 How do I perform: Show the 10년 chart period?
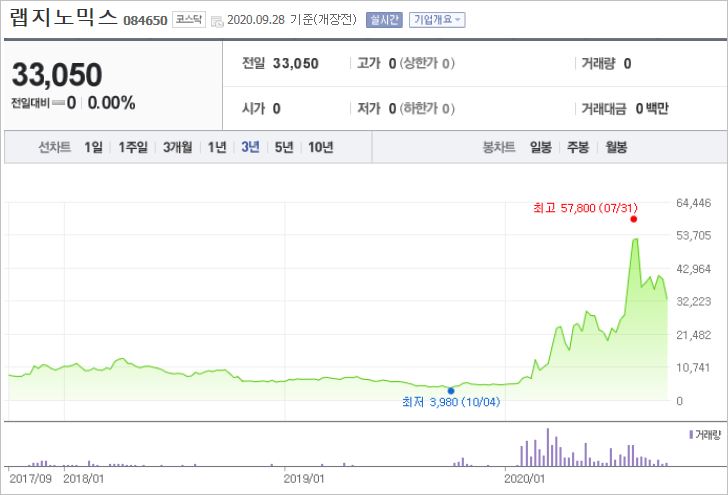[x=321, y=148]
